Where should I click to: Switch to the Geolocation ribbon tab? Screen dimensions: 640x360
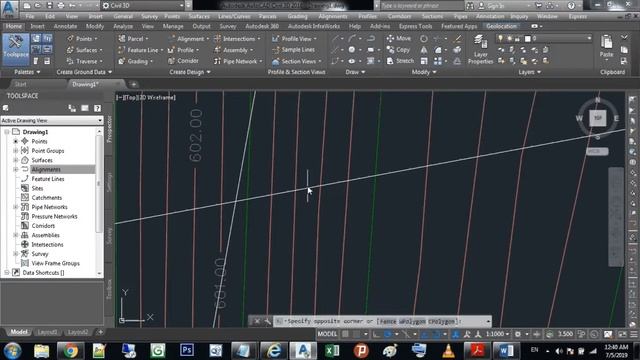(x=501, y=26)
